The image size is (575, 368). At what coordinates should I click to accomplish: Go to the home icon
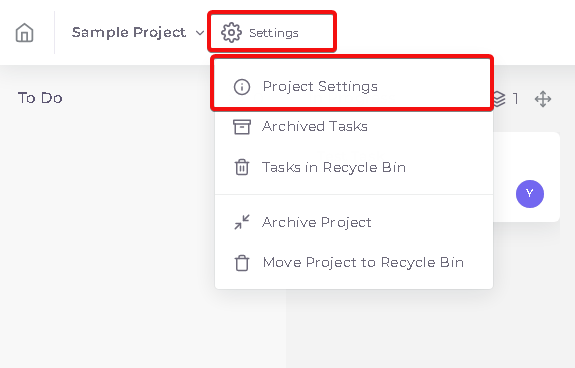coord(25,33)
